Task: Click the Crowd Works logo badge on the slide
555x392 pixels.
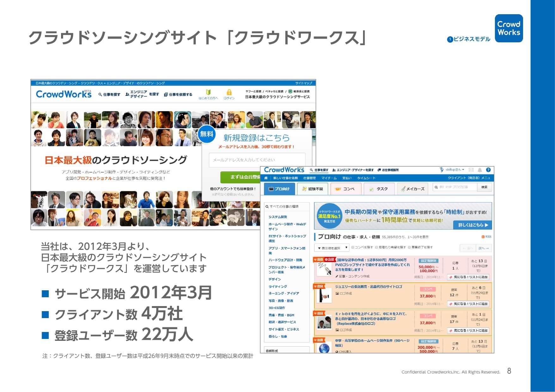Action: point(509,28)
